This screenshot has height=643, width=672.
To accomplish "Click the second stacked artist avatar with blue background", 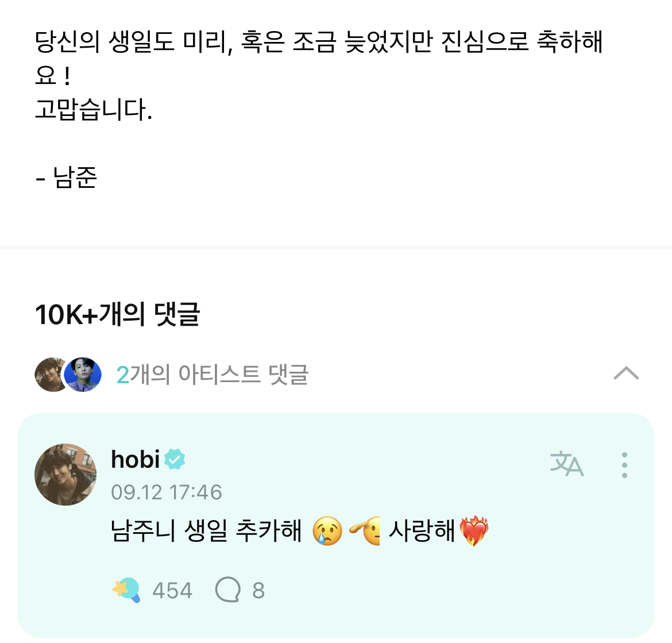I will click(83, 375).
